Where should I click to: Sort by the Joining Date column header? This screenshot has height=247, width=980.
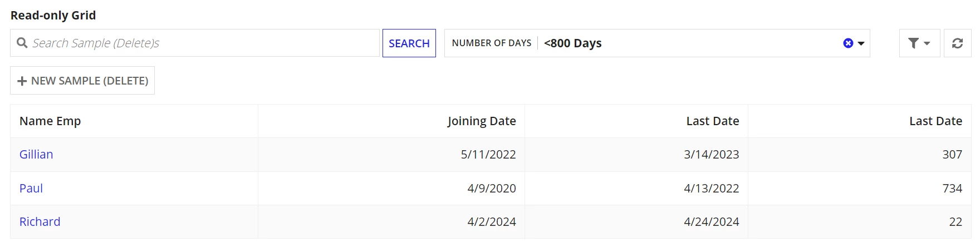[x=482, y=121]
